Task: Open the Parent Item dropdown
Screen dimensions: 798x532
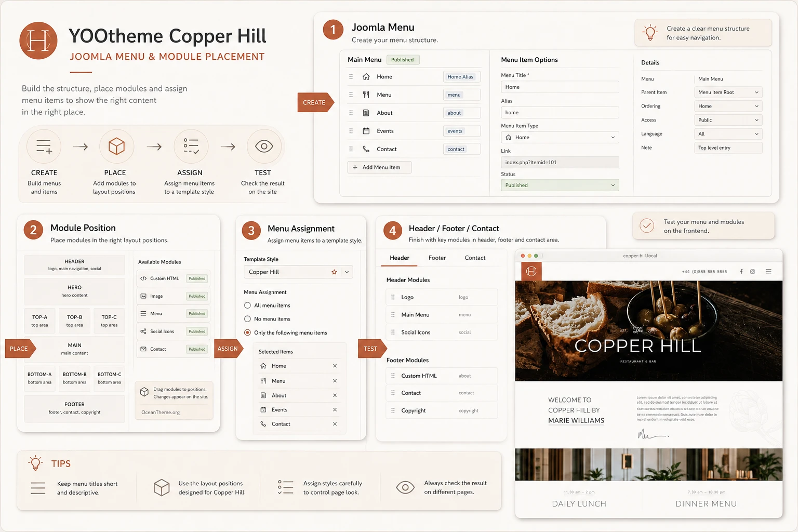Action: (728, 92)
